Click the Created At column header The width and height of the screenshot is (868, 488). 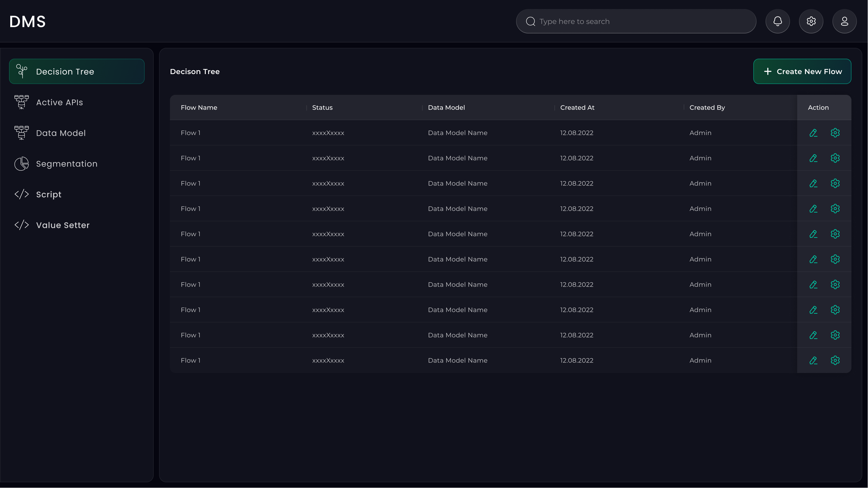[577, 107]
